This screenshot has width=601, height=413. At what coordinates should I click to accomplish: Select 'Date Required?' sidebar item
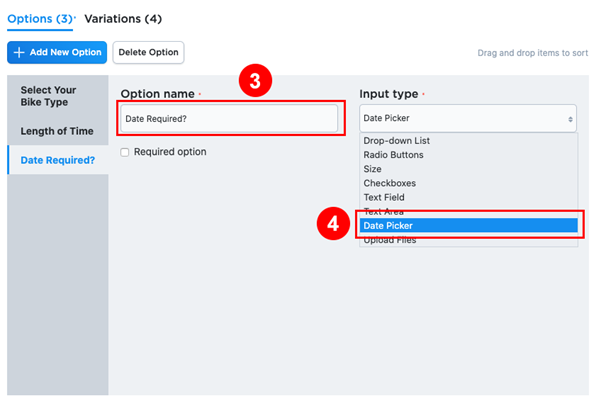(57, 160)
